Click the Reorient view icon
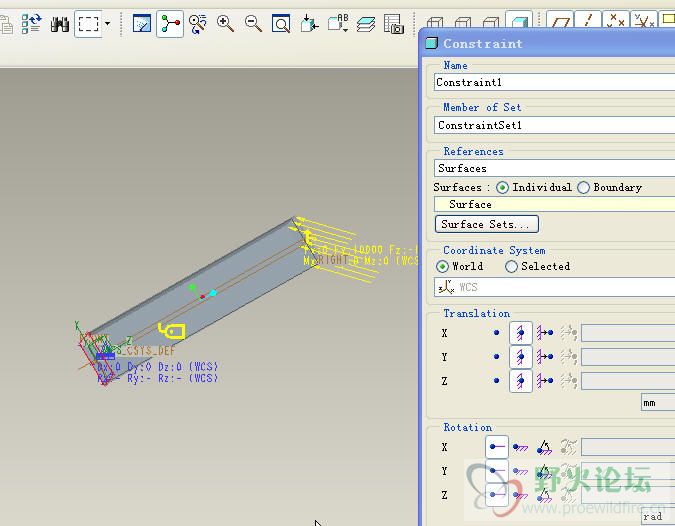This screenshot has width=675, height=526. (x=309, y=24)
